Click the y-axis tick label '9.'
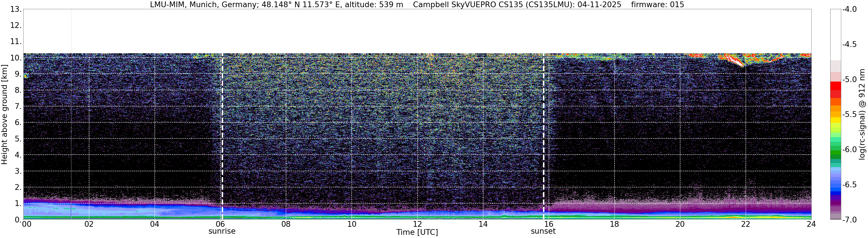This screenshot has height=238, width=868. [x=18, y=74]
